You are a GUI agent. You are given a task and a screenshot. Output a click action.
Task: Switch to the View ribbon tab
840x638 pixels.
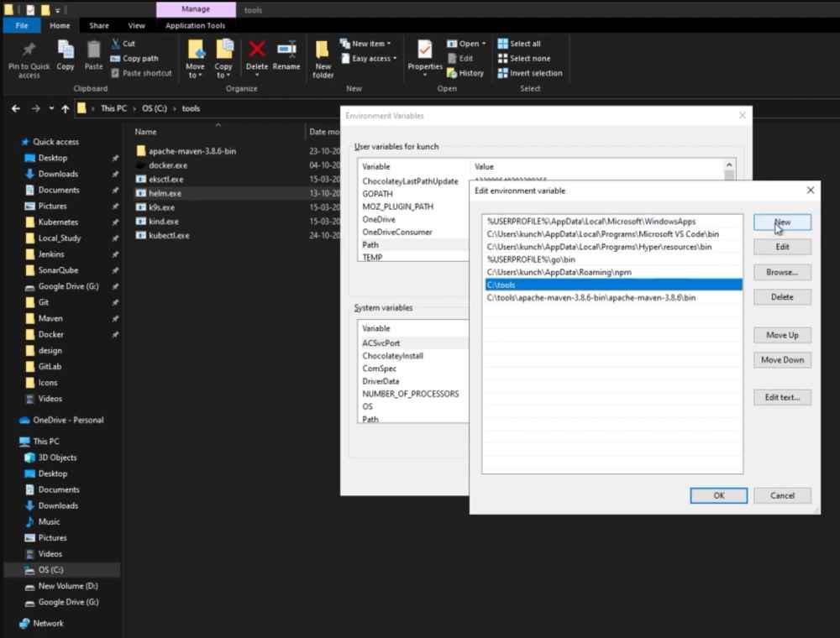pos(136,25)
